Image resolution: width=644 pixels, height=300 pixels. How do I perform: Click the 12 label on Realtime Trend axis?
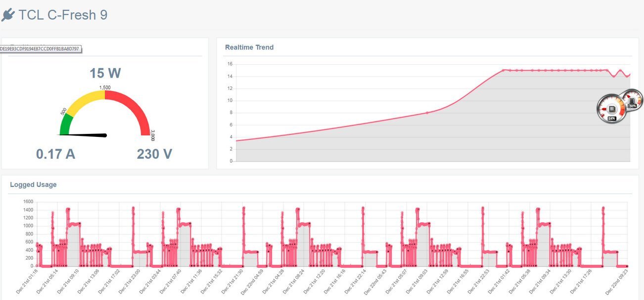coord(230,88)
